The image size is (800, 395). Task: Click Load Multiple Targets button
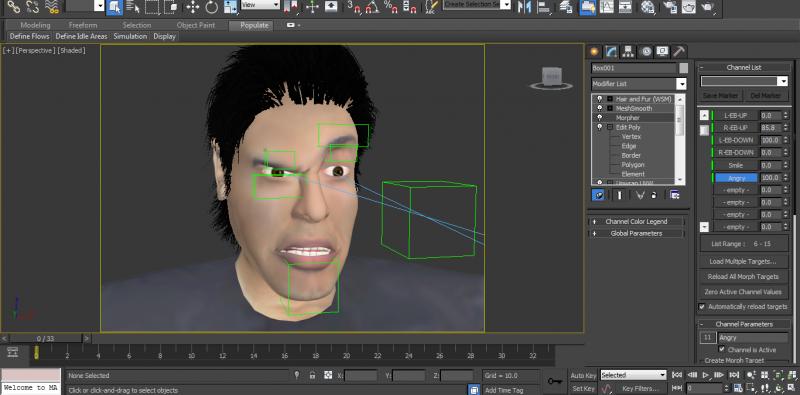[742, 261]
